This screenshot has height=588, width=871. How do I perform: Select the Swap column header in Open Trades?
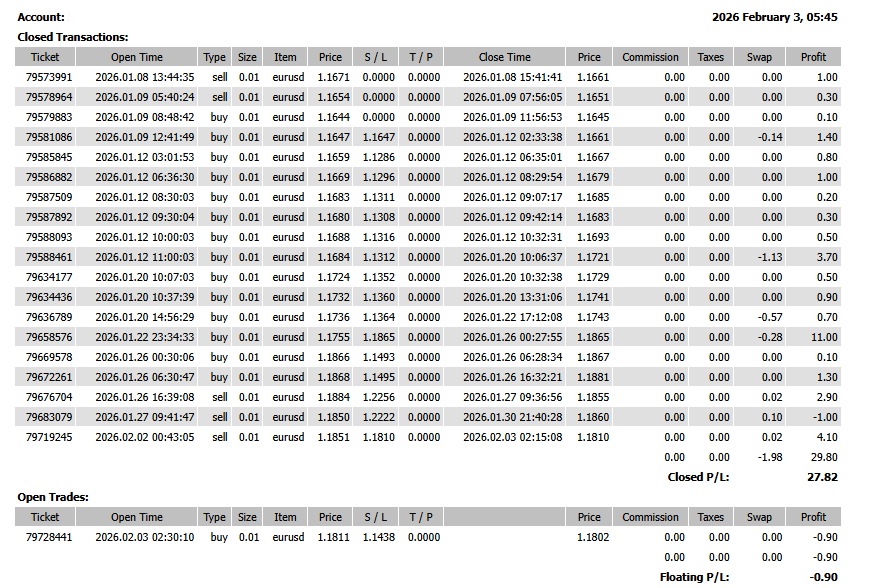[759, 517]
